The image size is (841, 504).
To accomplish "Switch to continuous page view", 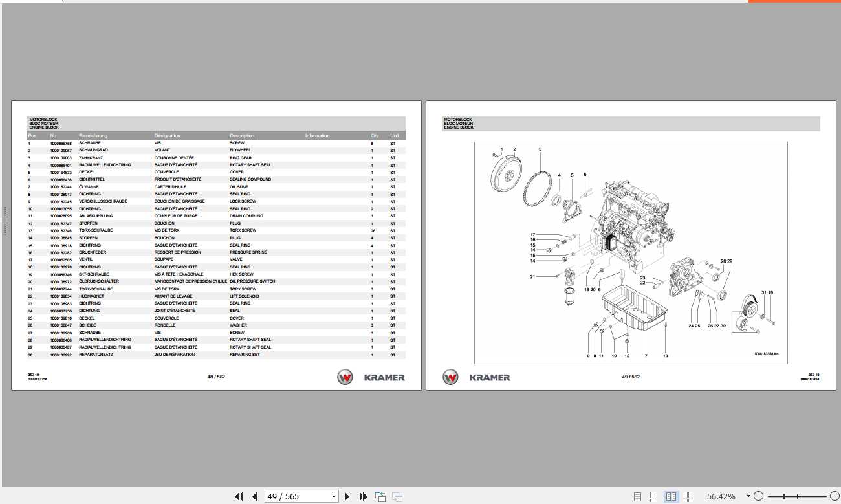I will point(654,496).
